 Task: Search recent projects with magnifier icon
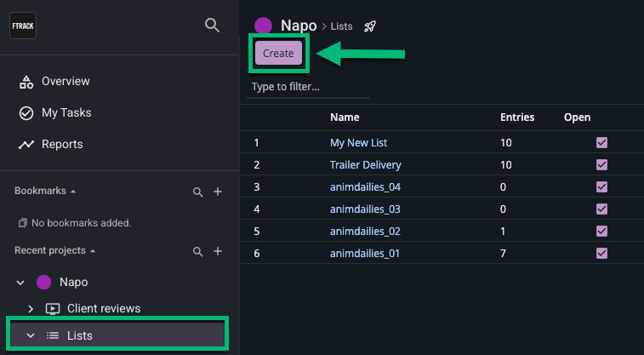pyautogui.click(x=197, y=251)
